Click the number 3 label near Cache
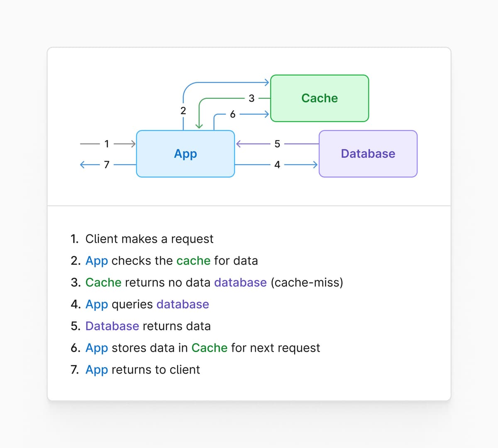The height and width of the screenshot is (448, 498). 251,98
